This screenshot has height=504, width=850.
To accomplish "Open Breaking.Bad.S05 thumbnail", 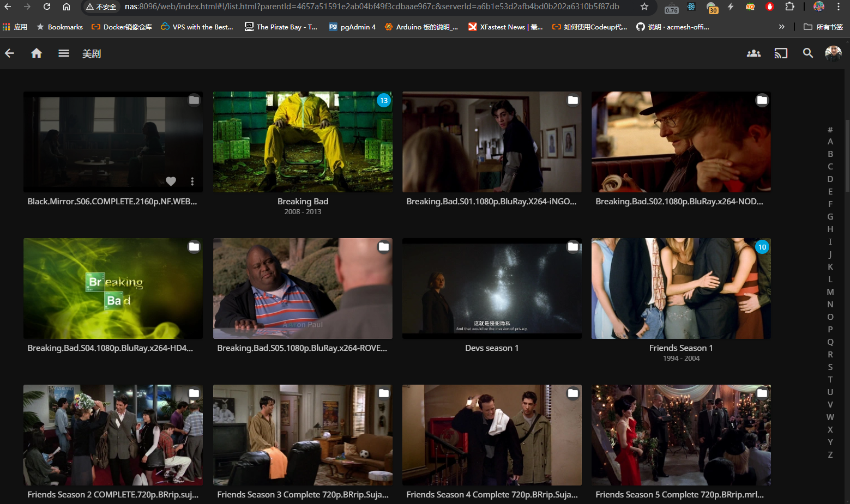I will point(303,288).
